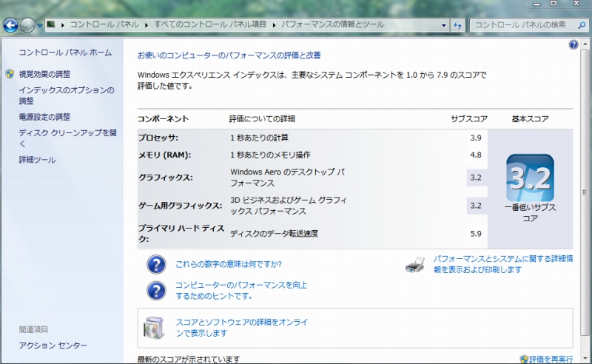Click the shield icon beside 視覚効果の調整
The height and width of the screenshot is (364, 592).
tap(10, 74)
